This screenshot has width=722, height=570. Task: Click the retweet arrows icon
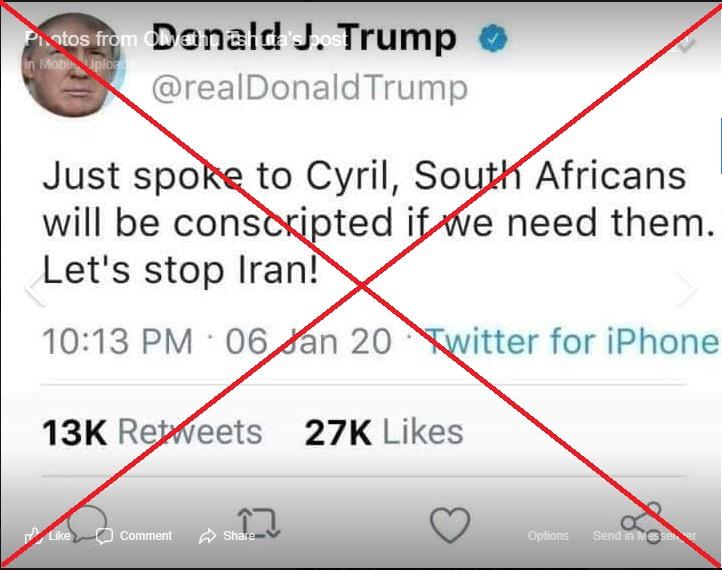pyautogui.click(x=259, y=523)
